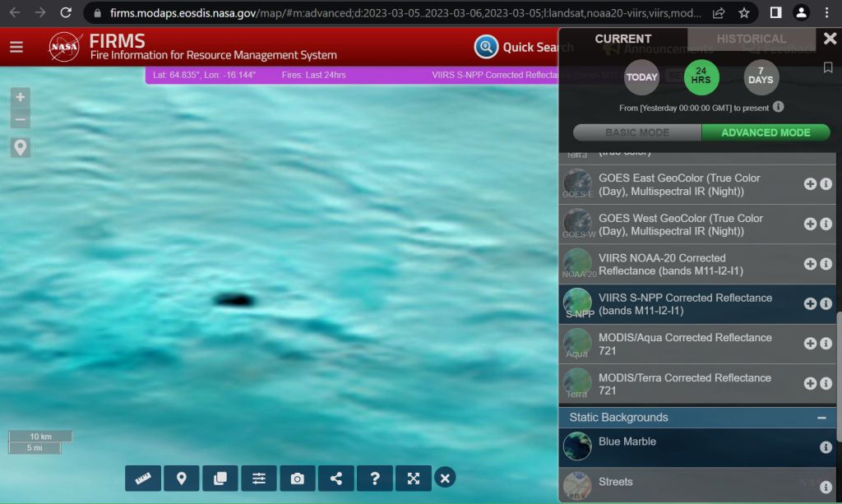Switch to the HISTORICAL tab
842x504 pixels.
coord(751,39)
